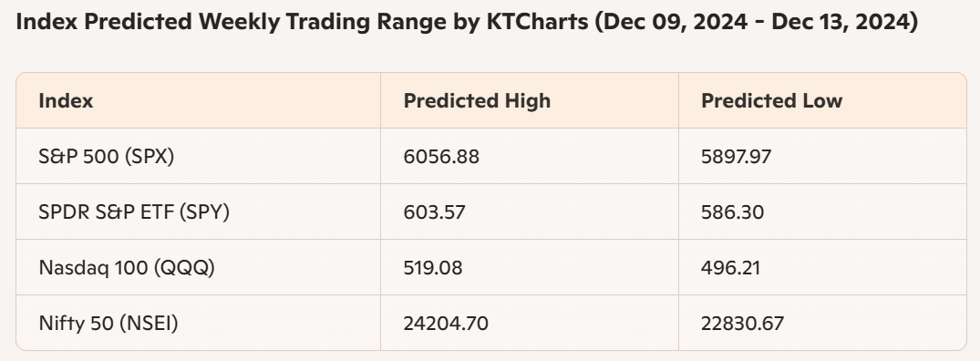
Task: Click the Predicted High column header
Action: coord(477,100)
